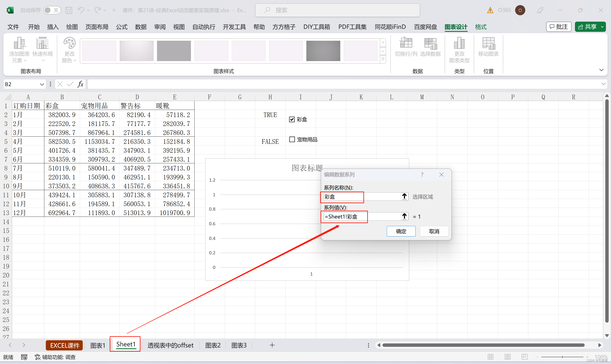611x364 pixels.
Task: Select the third gray chart style thumbnail
Action: point(174,51)
